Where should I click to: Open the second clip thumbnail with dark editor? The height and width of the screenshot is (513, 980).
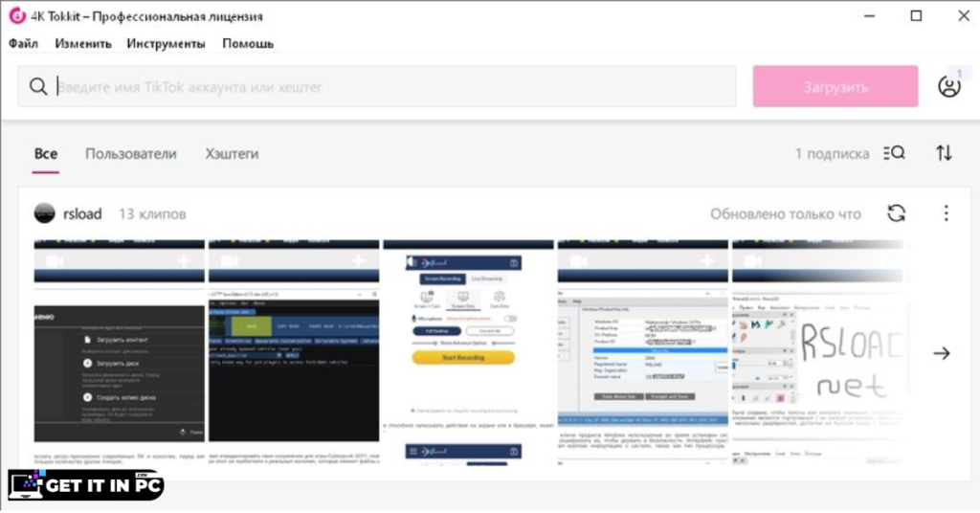[294, 352]
